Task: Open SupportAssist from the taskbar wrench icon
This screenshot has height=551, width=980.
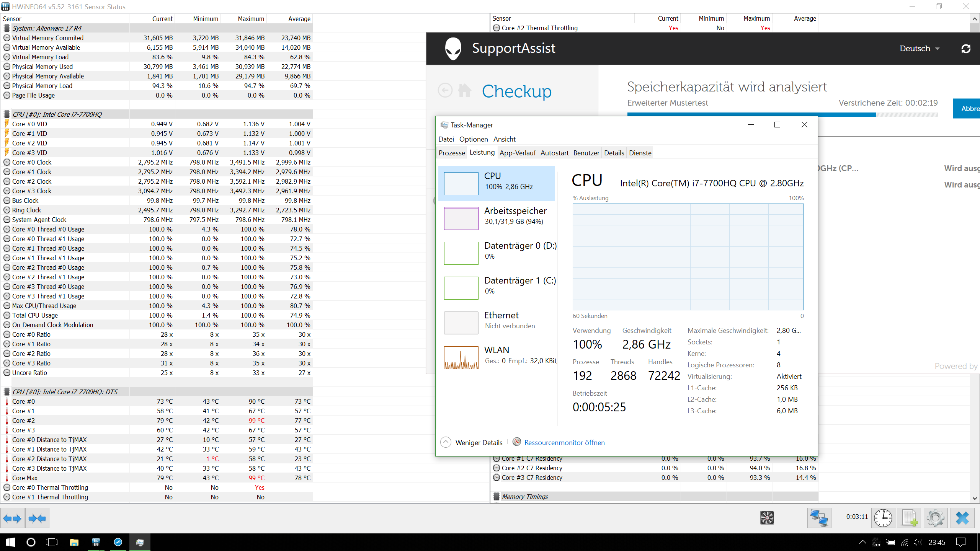Action: pyautogui.click(x=118, y=542)
